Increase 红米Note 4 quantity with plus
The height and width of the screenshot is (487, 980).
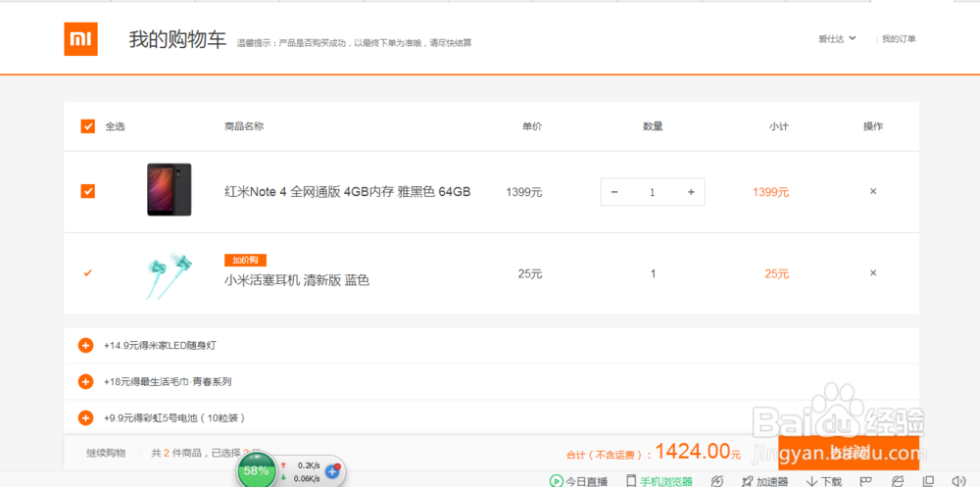click(691, 192)
